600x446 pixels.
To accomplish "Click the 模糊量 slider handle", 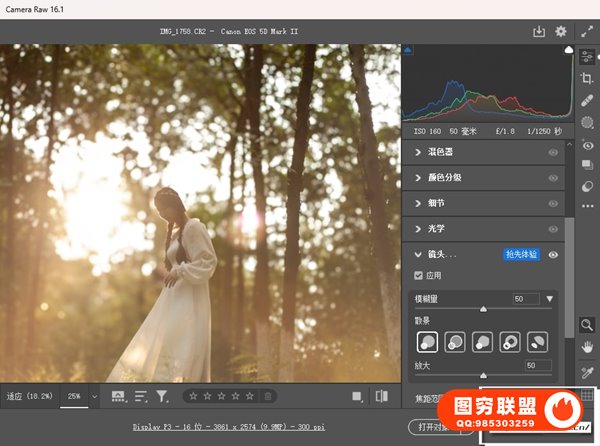I will (484, 310).
